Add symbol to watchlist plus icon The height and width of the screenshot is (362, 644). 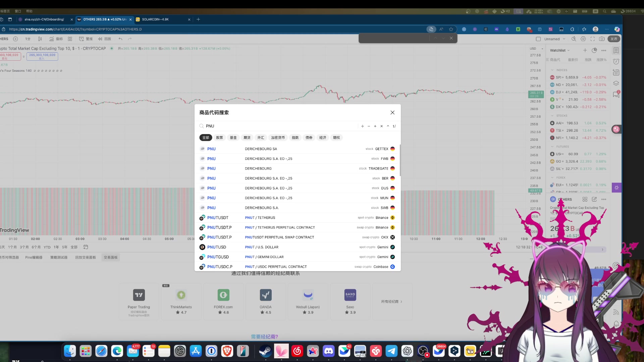[585, 50]
